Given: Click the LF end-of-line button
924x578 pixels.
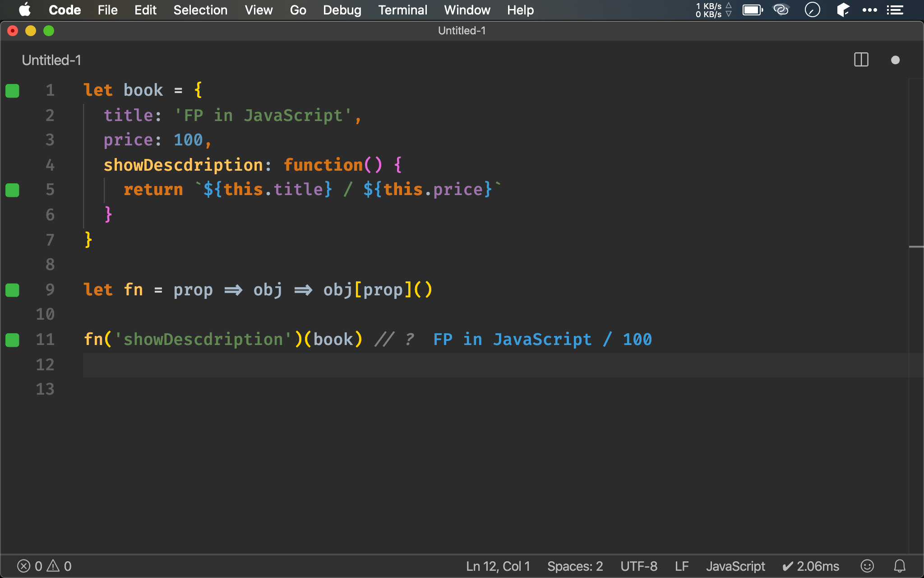Looking at the screenshot, I should click(681, 566).
